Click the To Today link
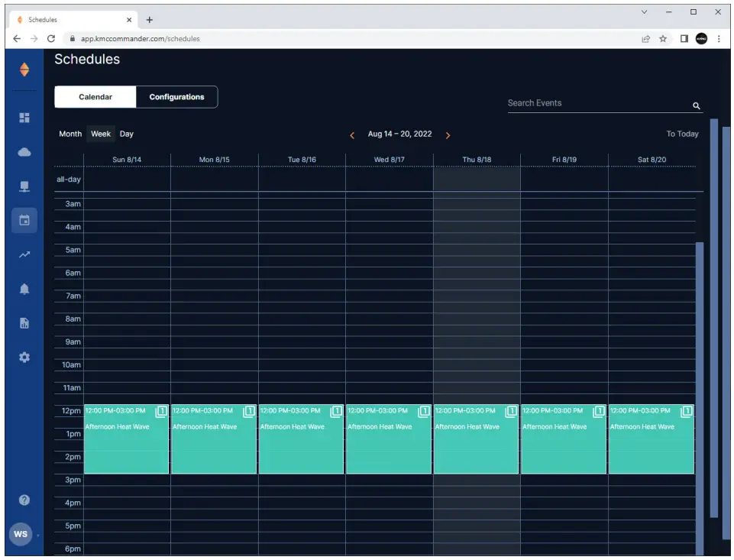Screen dimensions: 734x560 pos(683,134)
